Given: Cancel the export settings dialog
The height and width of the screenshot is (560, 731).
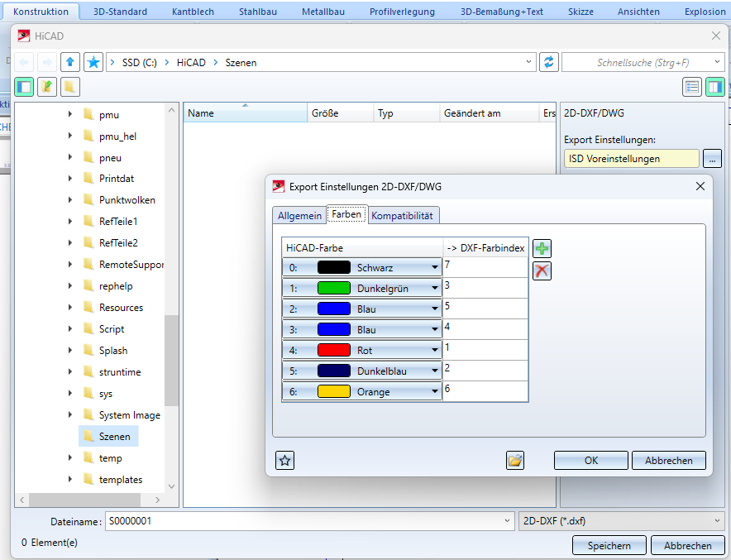Looking at the screenshot, I should [669, 461].
